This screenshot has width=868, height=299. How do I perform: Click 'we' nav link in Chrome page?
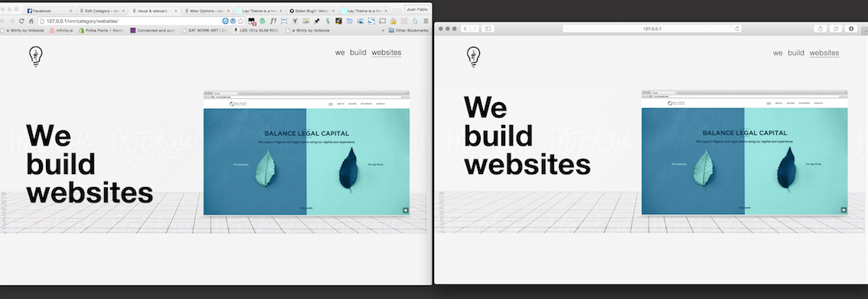340,53
